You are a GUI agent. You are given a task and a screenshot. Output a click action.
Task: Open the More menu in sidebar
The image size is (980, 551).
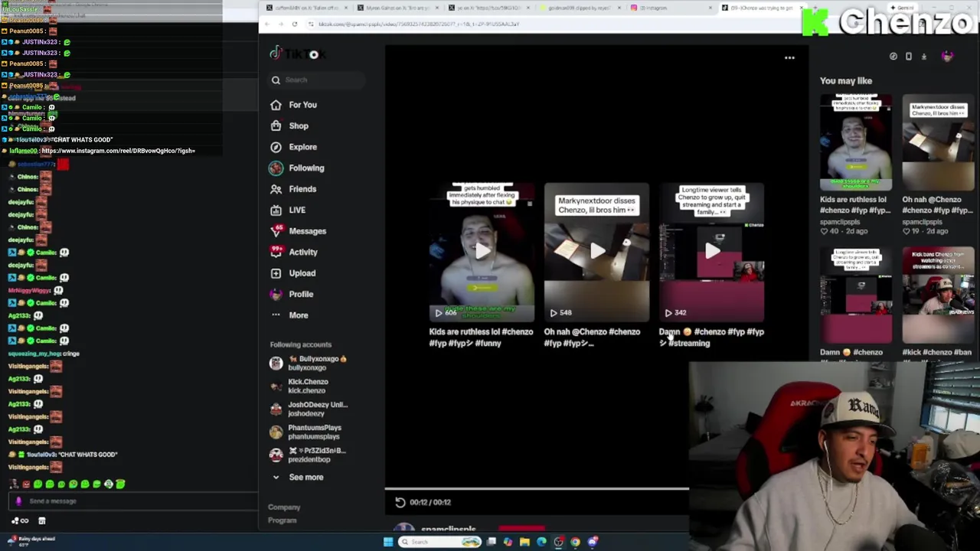click(x=290, y=315)
